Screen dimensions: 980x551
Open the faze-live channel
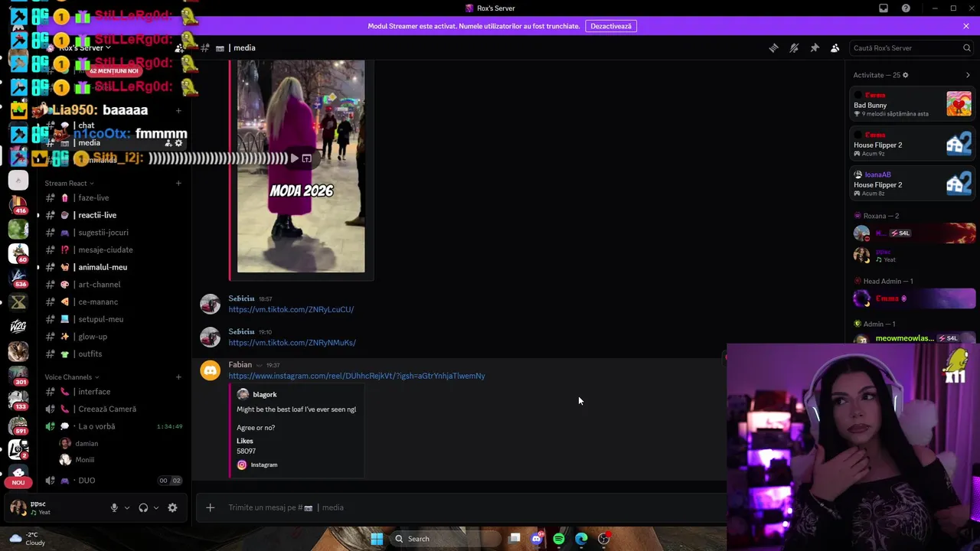click(x=112, y=197)
